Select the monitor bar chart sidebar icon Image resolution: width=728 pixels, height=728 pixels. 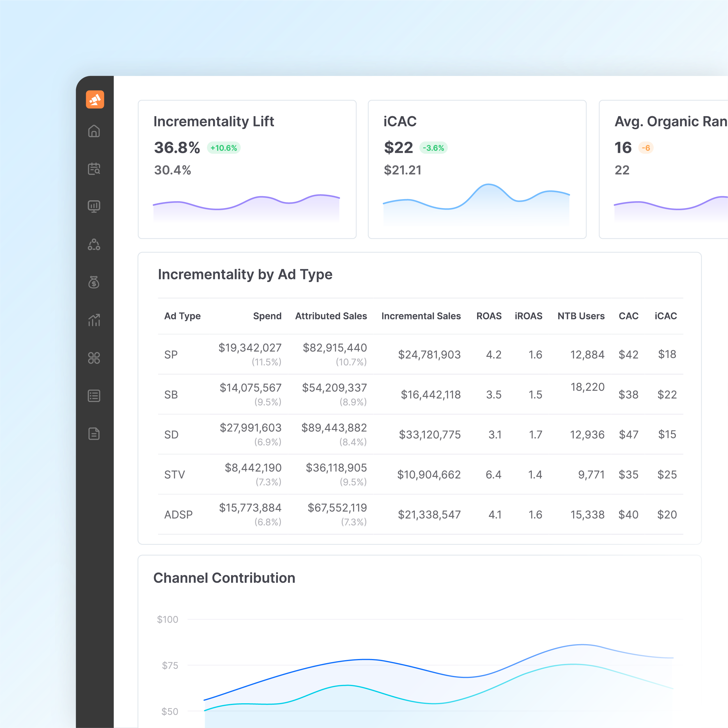(94, 206)
